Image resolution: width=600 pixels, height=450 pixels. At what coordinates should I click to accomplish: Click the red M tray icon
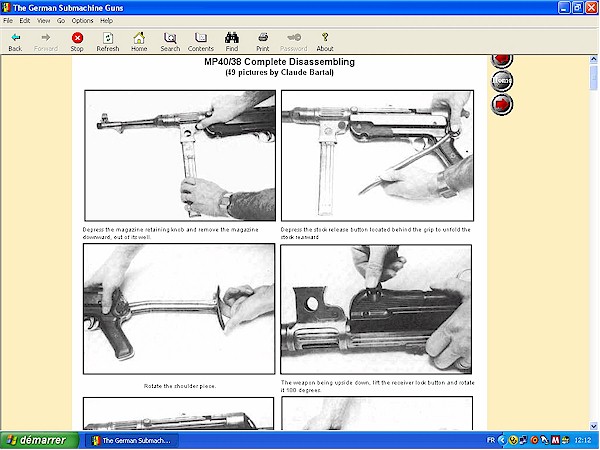click(555, 440)
